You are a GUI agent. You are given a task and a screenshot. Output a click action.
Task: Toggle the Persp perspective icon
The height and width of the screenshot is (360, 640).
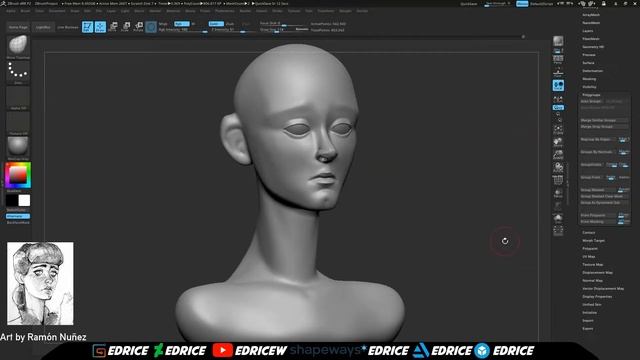[558, 60]
